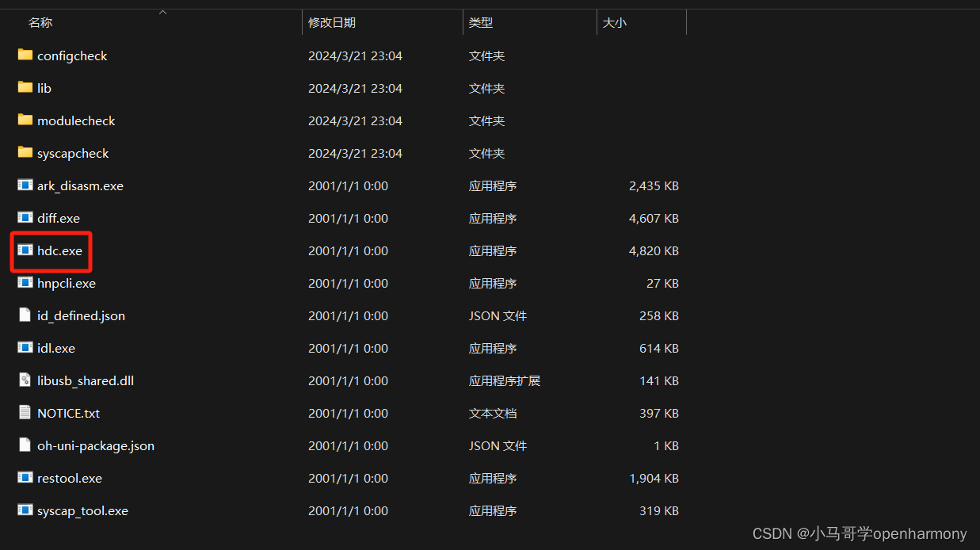
Task: Select the file name diff.exe
Action: pyautogui.click(x=59, y=219)
